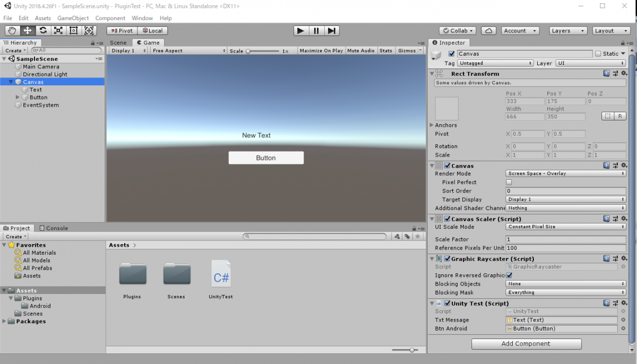Open the UI Scale Mode dropdown
The image size is (637, 364).
(x=565, y=227)
